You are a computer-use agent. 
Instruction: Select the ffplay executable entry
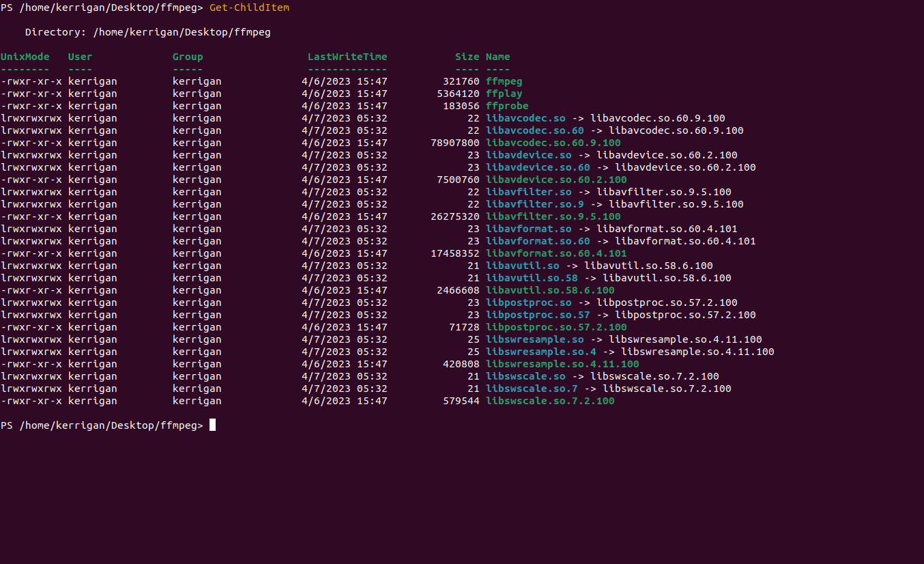point(502,93)
